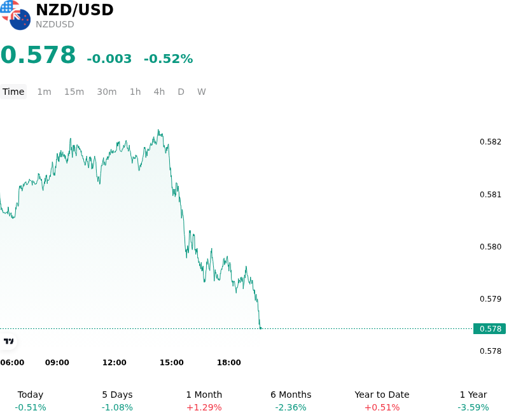Switch to the 30m interval
Image resolution: width=509 pixels, height=420 pixels.
(x=107, y=92)
